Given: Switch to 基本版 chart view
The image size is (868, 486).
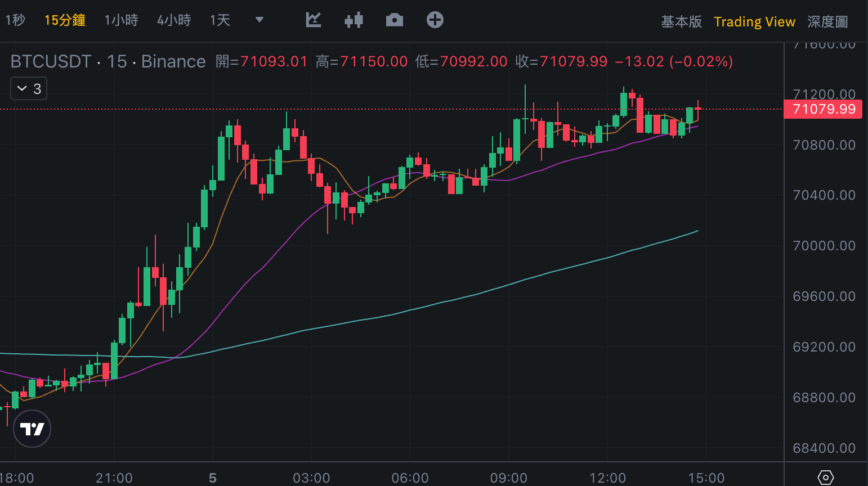Looking at the screenshot, I should pos(681,22).
